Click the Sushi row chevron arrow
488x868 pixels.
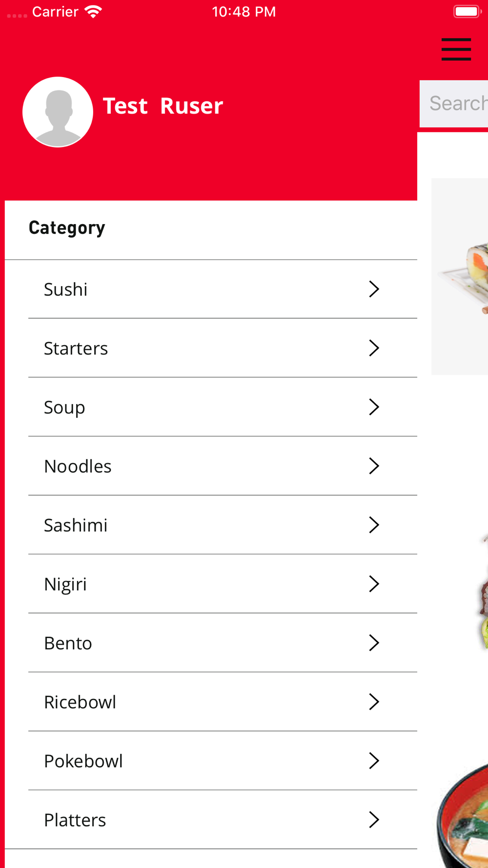click(x=374, y=289)
